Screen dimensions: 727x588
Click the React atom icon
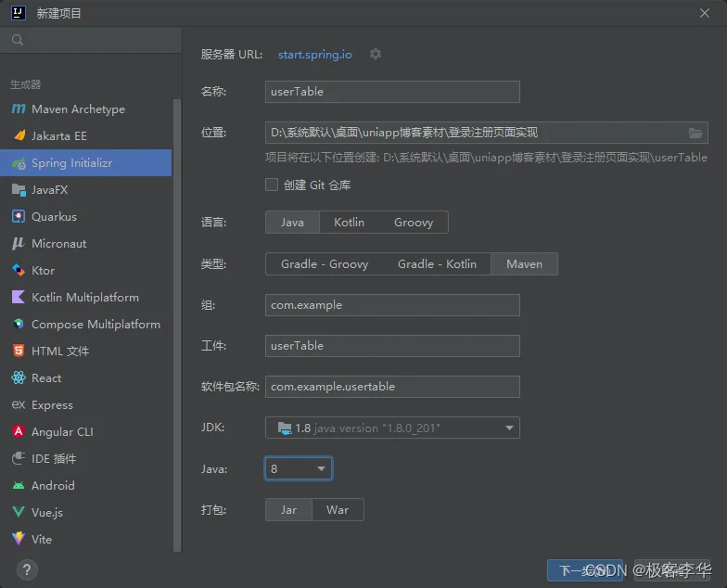19,378
